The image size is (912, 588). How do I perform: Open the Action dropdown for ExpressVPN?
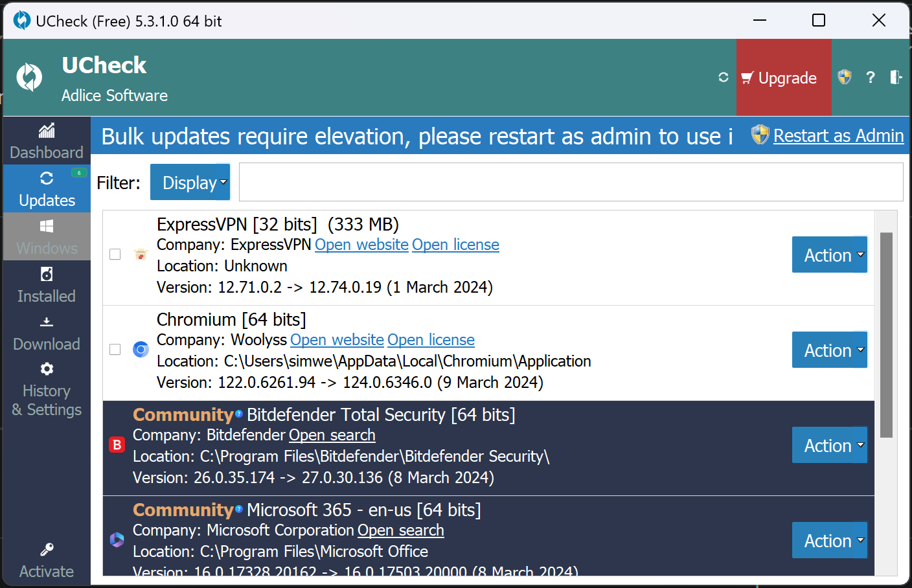pyautogui.click(x=829, y=255)
